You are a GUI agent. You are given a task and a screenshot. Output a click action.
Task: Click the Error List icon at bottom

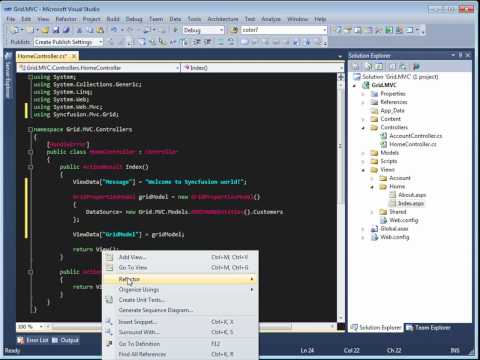click(x=21, y=340)
